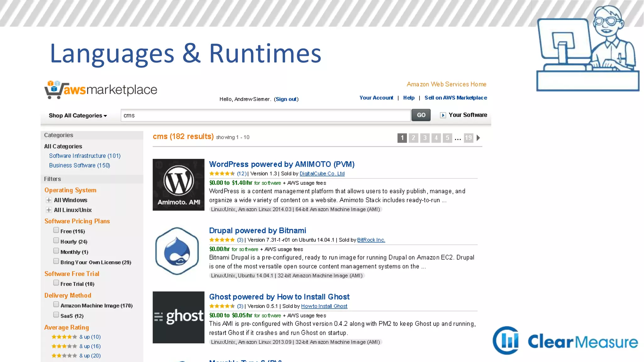Open the Help link
This screenshot has height=362, width=644.
click(x=409, y=98)
